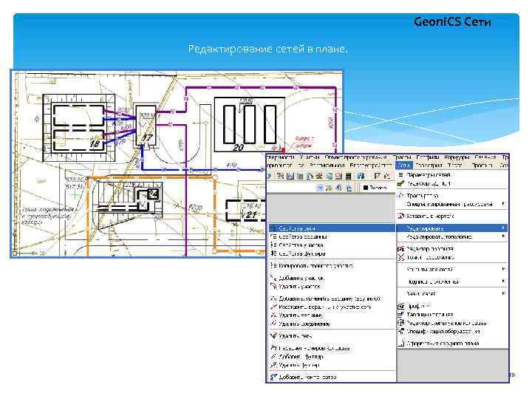Open the Профили menu in top menu row

pyautogui.click(x=428, y=157)
